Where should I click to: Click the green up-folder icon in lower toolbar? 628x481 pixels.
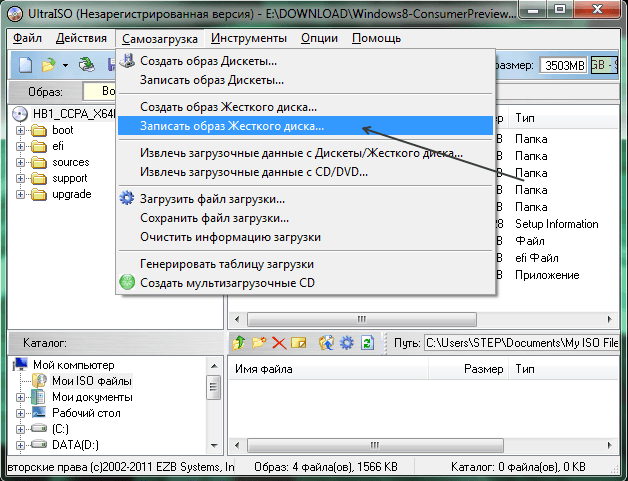click(x=238, y=343)
